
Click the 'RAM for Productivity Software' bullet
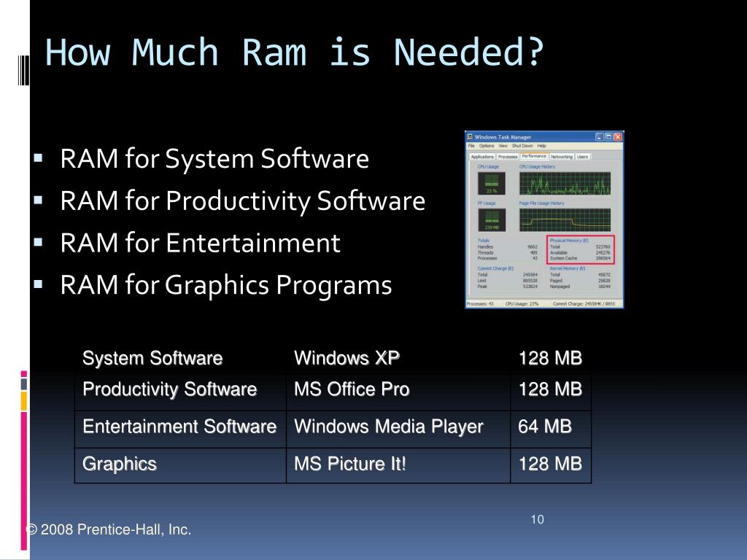coord(242,201)
